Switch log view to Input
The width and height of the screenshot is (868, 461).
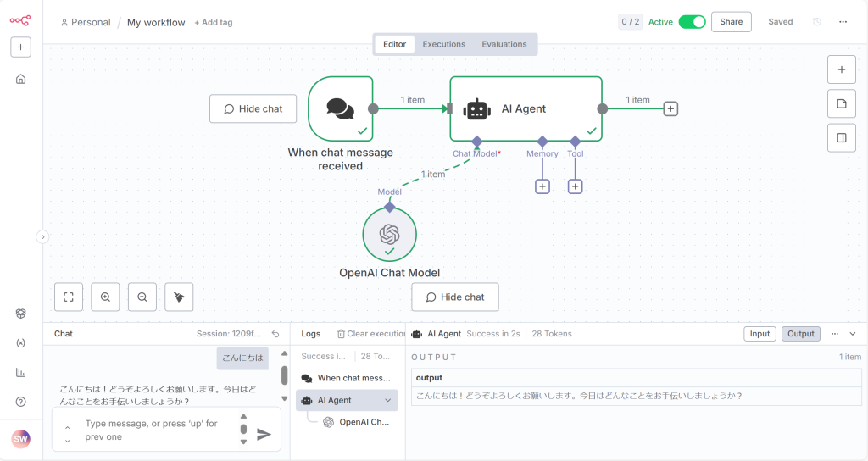click(x=759, y=334)
